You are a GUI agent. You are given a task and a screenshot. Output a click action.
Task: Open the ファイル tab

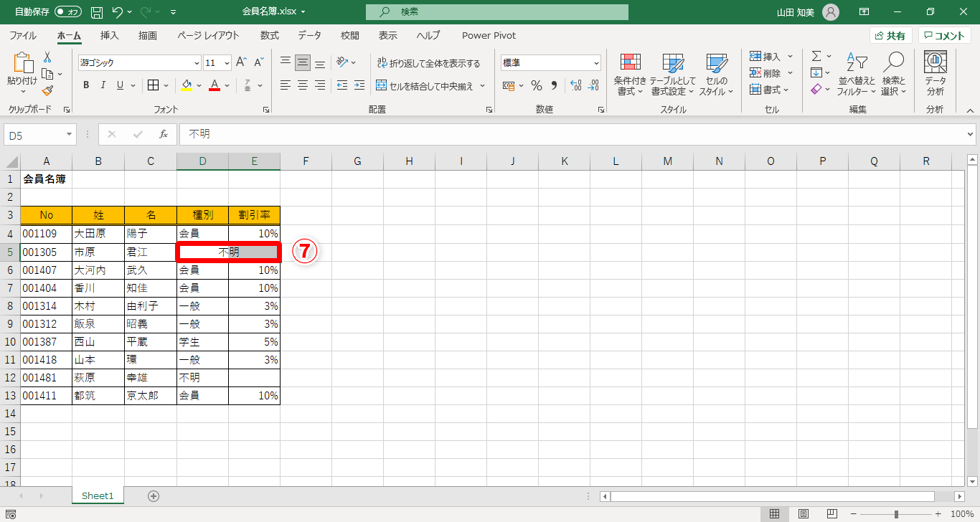tap(23, 35)
